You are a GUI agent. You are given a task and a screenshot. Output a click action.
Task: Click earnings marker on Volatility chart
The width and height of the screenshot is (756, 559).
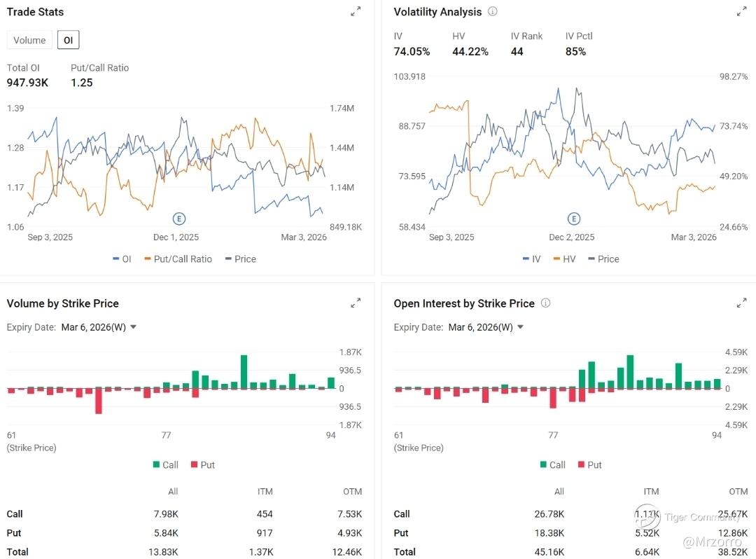pyautogui.click(x=574, y=219)
